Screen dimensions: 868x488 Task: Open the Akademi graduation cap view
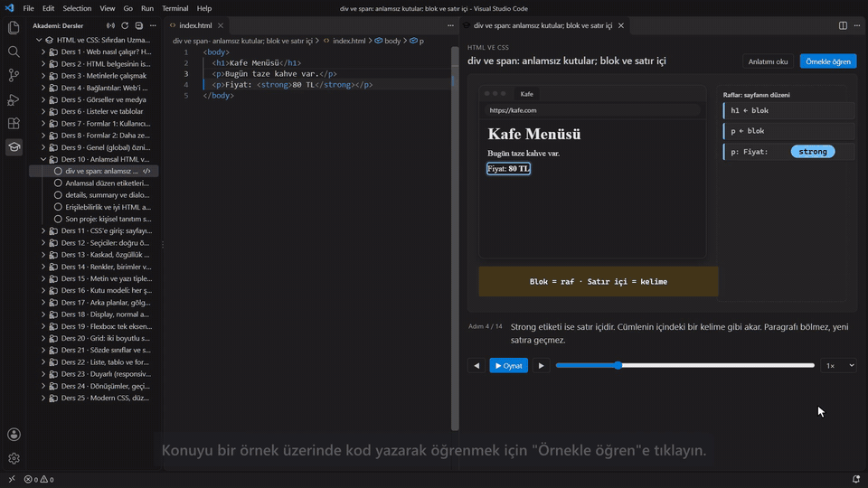pyautogui.click(x=14, y=147)
